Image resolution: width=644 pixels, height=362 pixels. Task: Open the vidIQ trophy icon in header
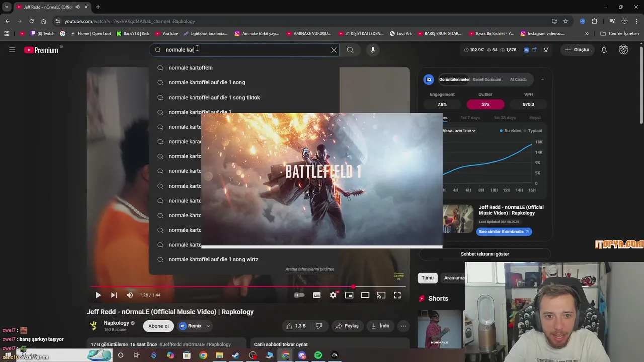(546, 50)
